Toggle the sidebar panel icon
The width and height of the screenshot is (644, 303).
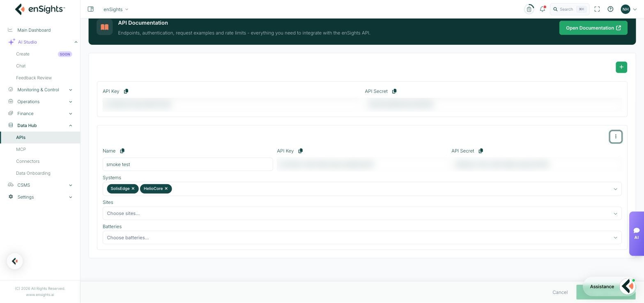tap(91, 9)
